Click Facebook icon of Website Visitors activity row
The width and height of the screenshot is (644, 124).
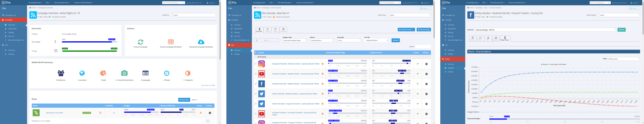262,84
